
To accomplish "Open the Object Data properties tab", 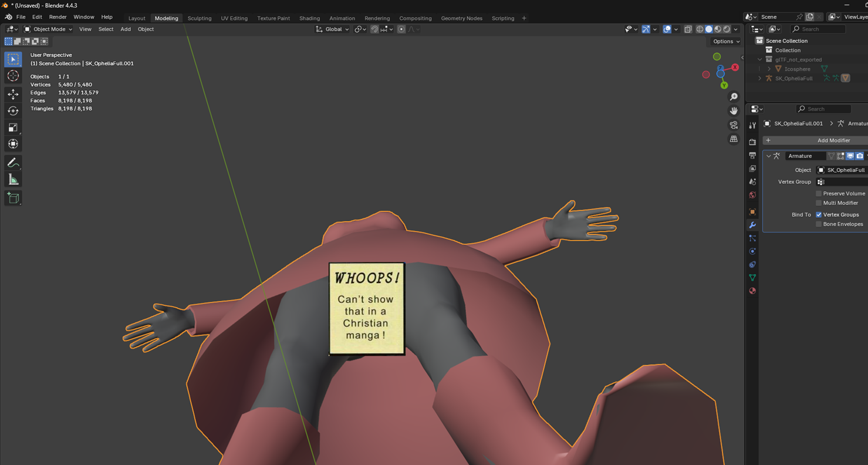I will [752, 278].
